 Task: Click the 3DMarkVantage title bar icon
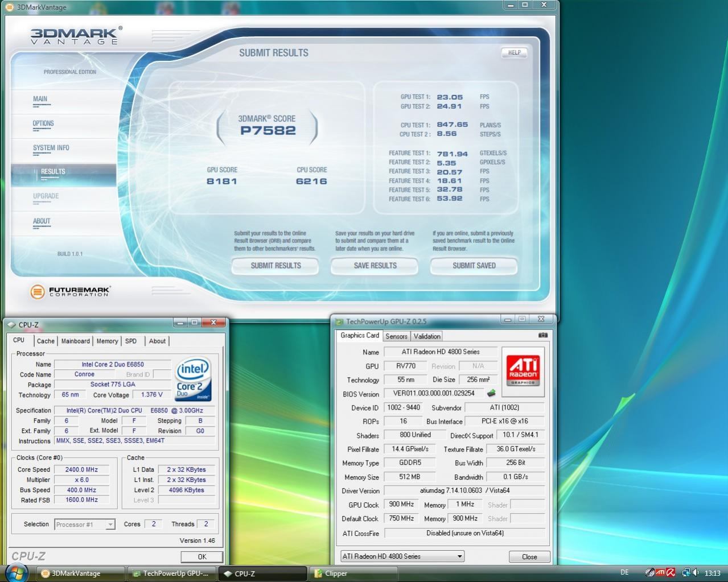tap(9, 7)
